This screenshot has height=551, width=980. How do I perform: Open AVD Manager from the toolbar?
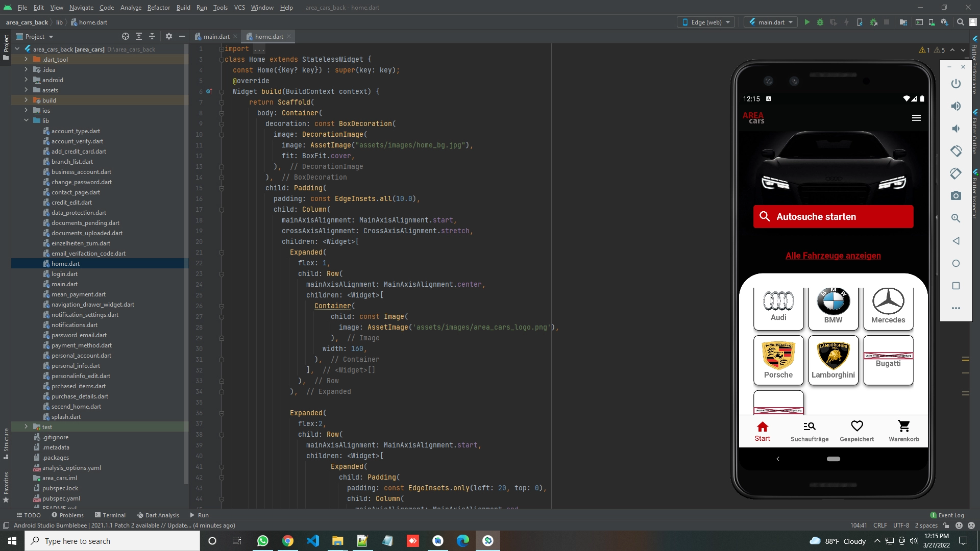click(x=932, y=22)
